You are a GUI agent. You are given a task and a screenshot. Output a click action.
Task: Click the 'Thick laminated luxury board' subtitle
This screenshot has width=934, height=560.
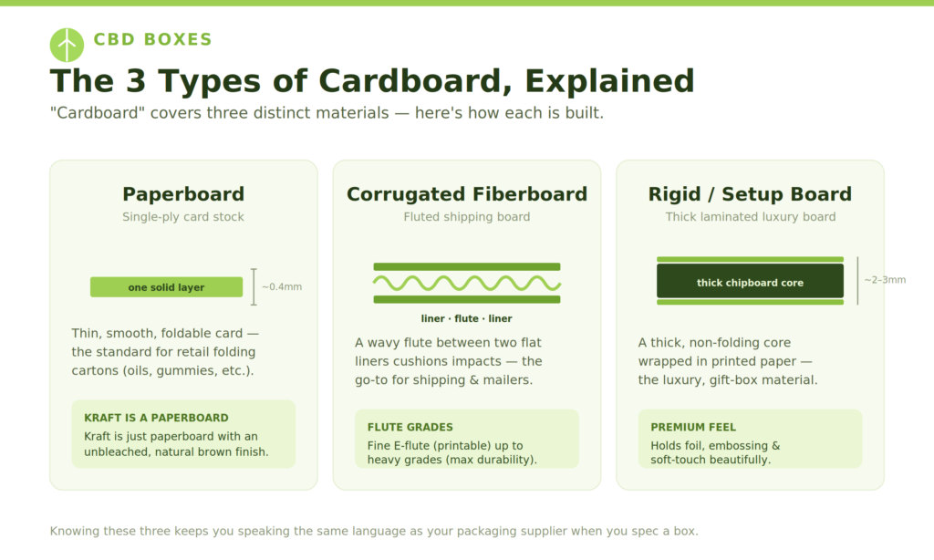coord(751,217)
